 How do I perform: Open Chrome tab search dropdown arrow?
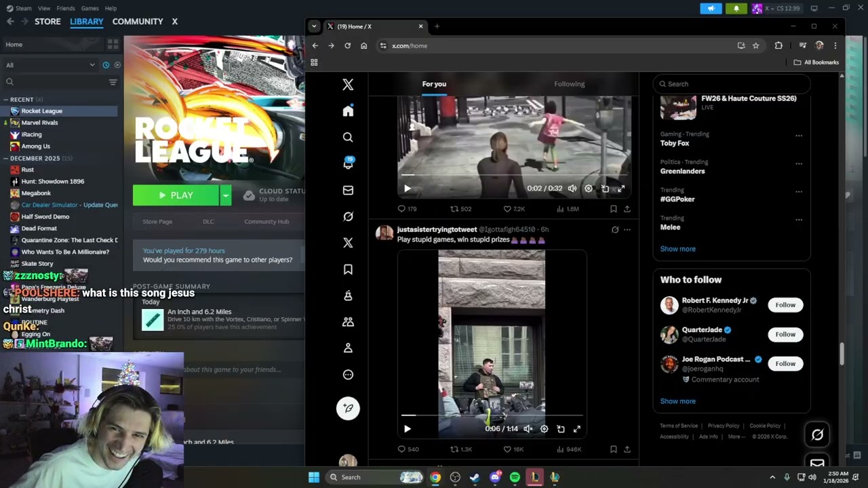coord(313,26)
